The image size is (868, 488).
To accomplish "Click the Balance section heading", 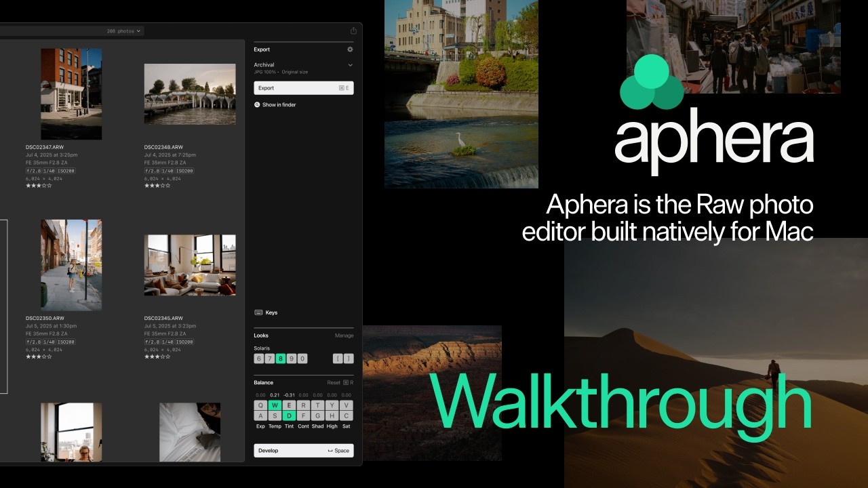I will pos(264,382).
